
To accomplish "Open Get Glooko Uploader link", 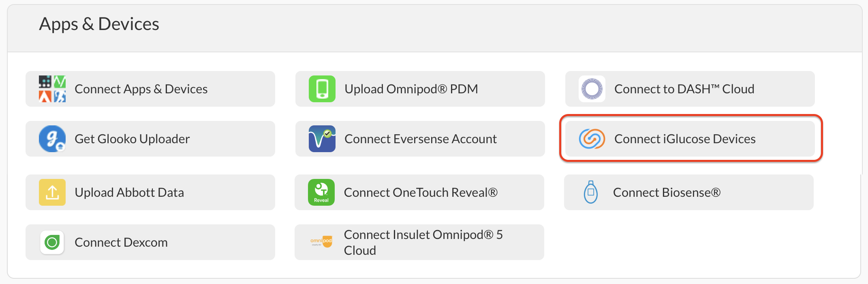I will pyautogui.click(x=150, y=139).
